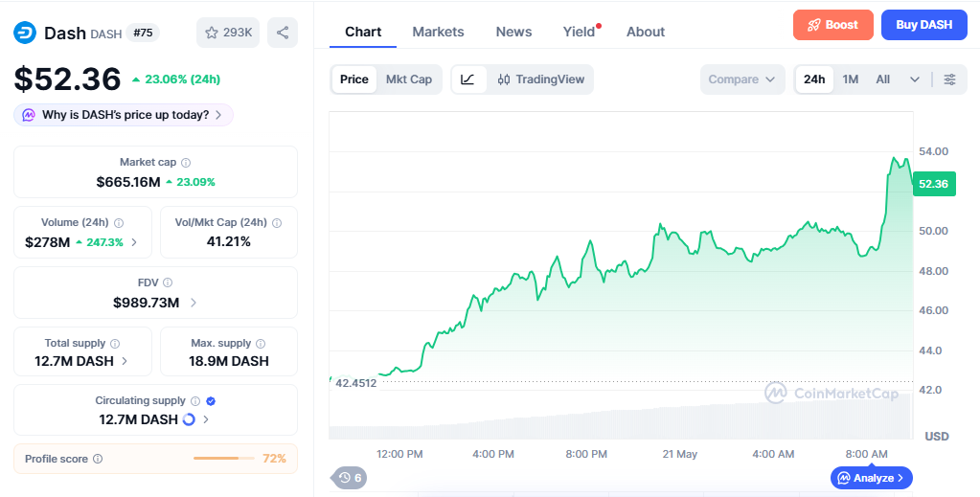Click the $278M volume value
Image resolution: width=980 pixels, height=497 pixels.
[48, 242]
